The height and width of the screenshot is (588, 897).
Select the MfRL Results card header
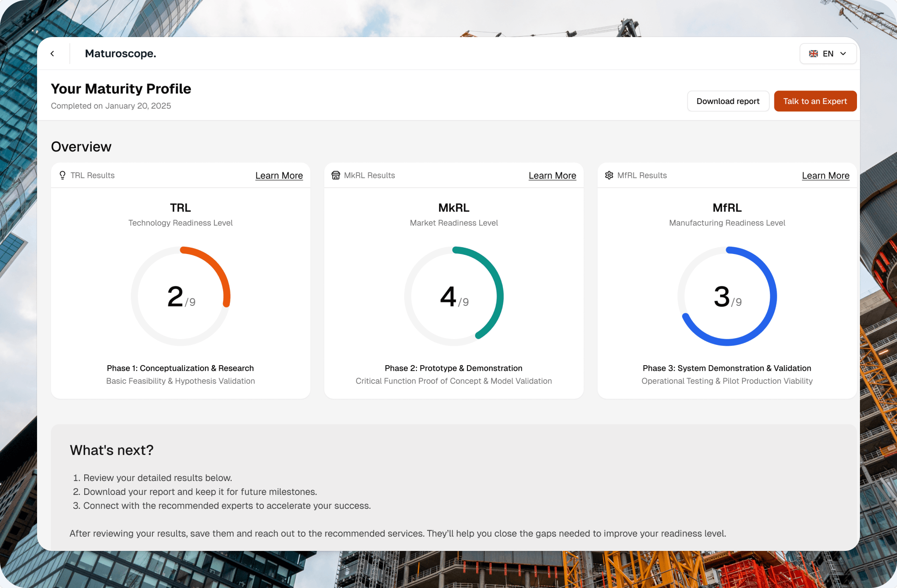click(x=727, y=175)
